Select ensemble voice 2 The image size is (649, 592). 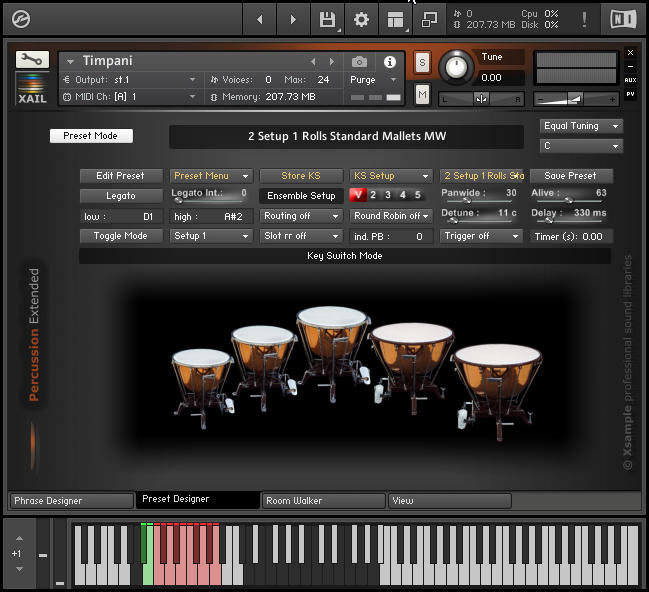click(373, 195)
